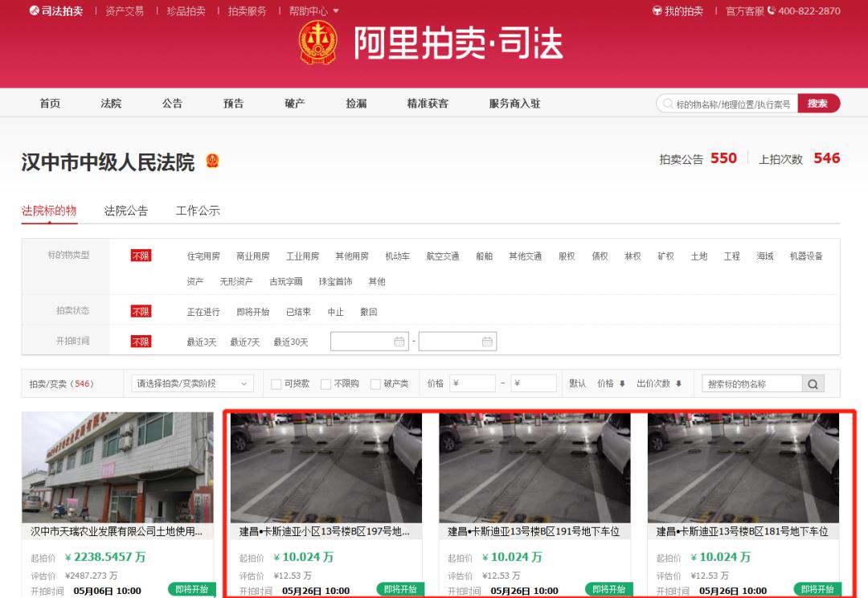Open the 汉中市天瑞农业 building thumbnail
Image resolution: width=868 pixels, height=598 pixels.
point(117,467)
